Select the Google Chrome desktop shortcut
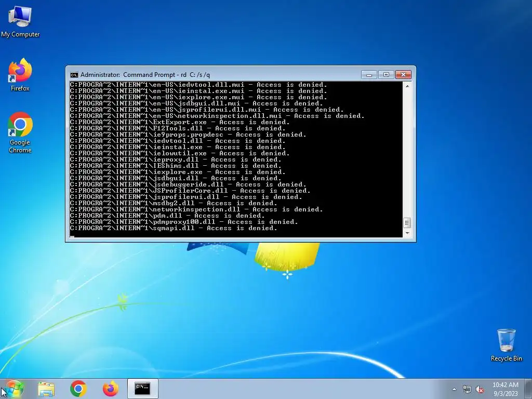532x399 pixels. [20, 132]
